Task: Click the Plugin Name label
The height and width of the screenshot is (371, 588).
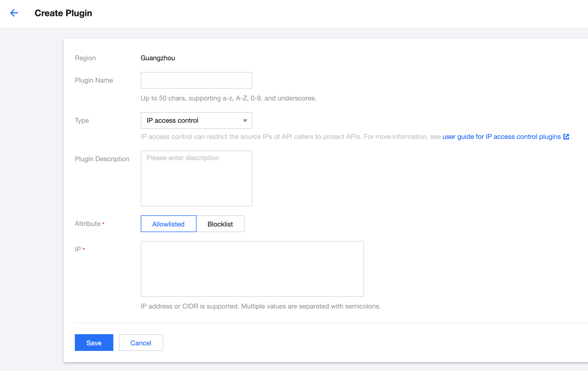Action: (x=94, y=80)
